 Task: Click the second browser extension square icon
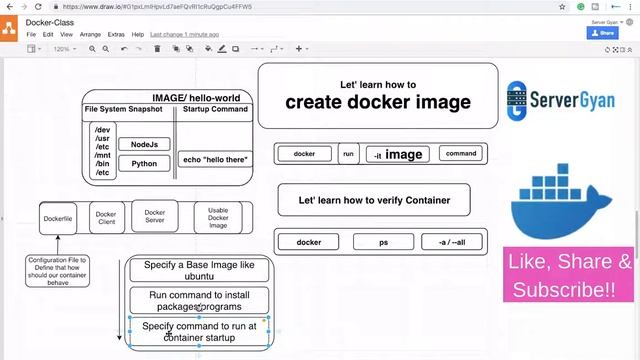click(x=595, y=7)
